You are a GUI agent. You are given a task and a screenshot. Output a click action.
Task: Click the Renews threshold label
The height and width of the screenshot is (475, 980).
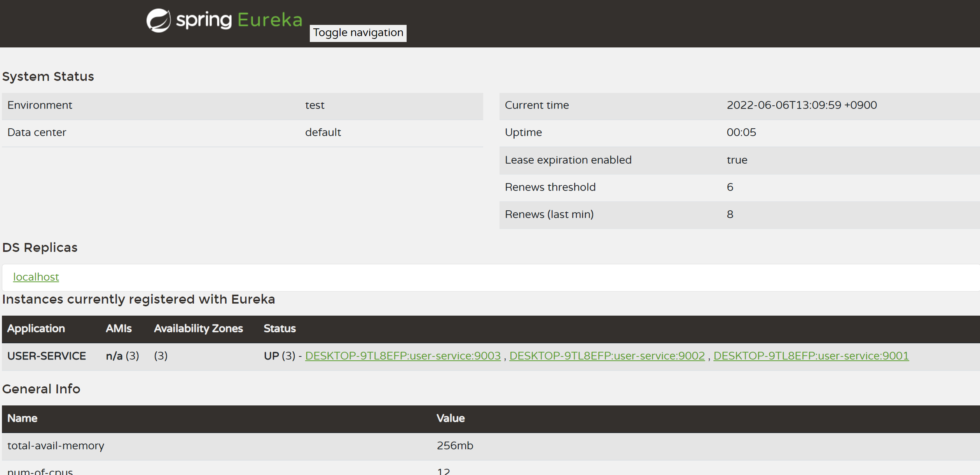tap(550, 187)
